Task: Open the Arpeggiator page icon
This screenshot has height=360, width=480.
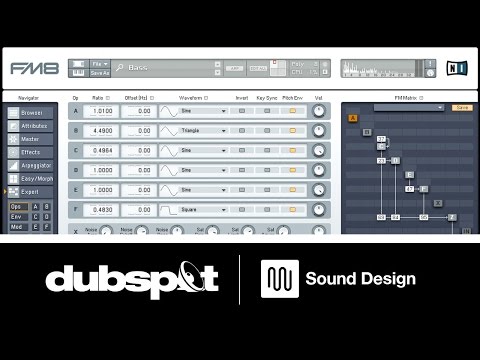Action: click(13, 165)
